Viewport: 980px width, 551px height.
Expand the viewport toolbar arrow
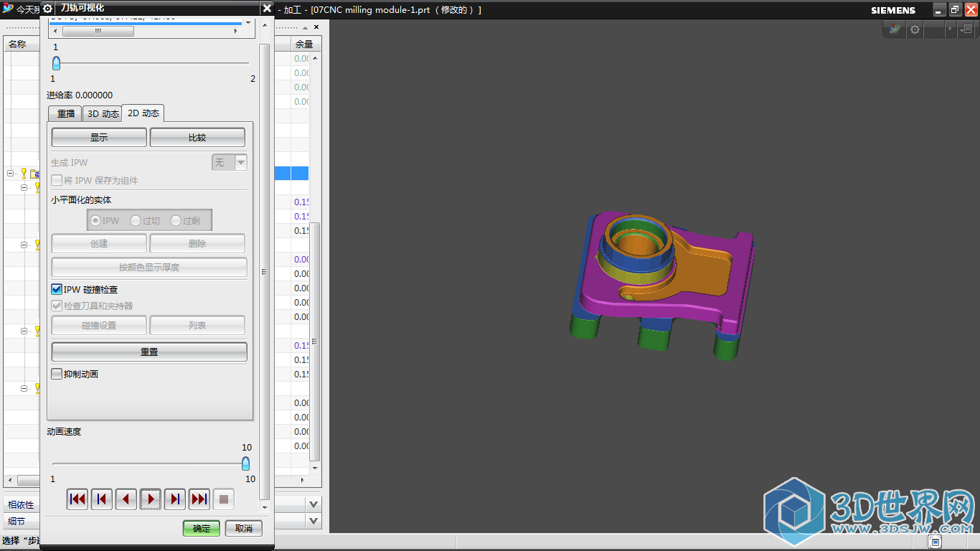[x=951, y=29]
